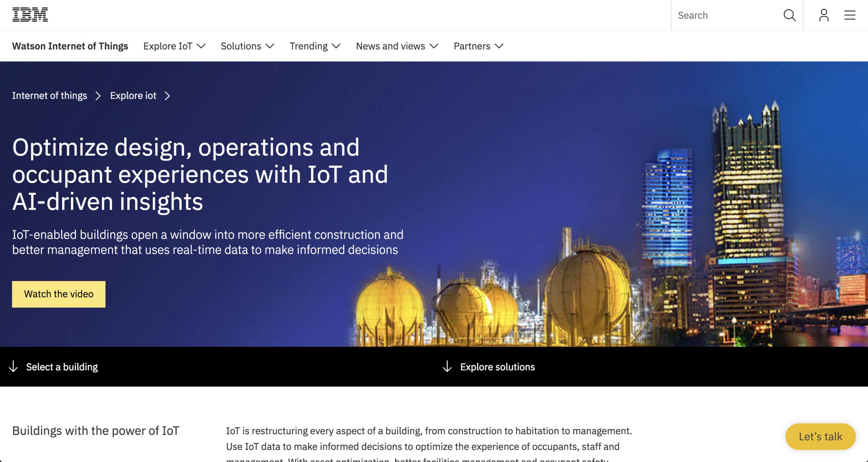868x462 pixels.
Task: Expand the Partners dropdown
Action: pyautogui.click(x=478, y=46)
